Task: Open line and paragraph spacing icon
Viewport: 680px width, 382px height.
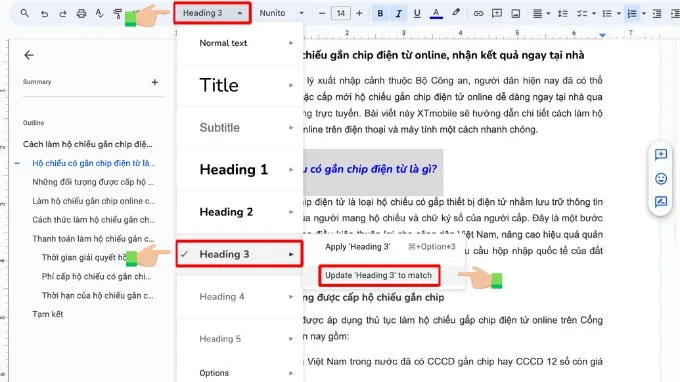Action: [563, 13]
